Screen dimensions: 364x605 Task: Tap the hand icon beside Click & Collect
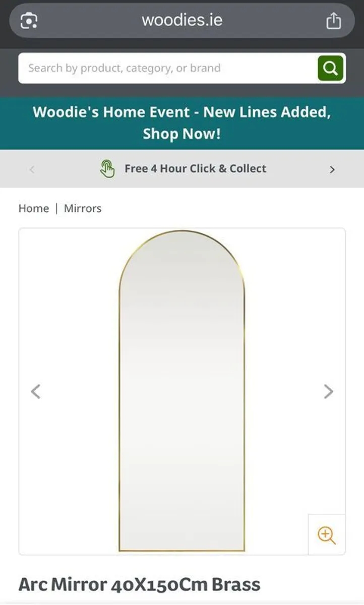(107, 169)
